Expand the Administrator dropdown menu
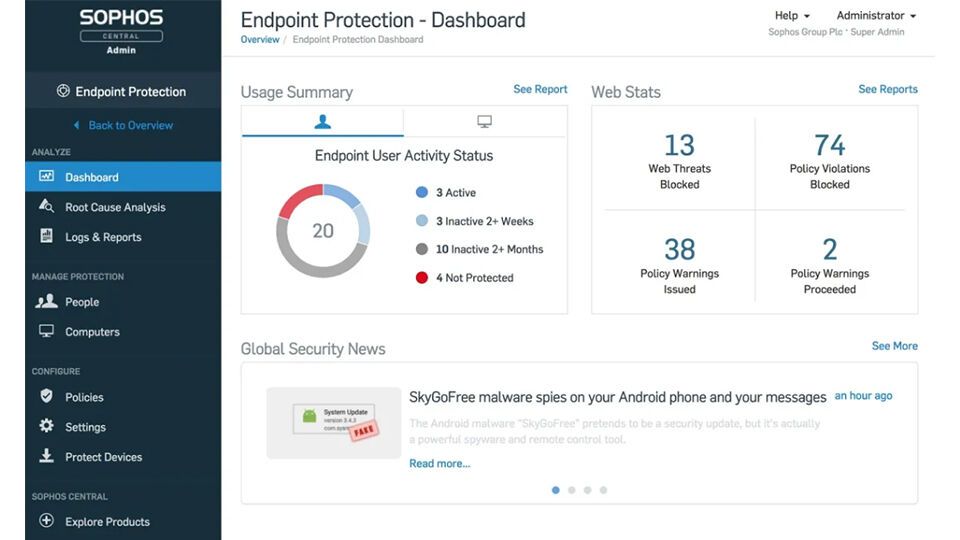 [x=876, y=16]
